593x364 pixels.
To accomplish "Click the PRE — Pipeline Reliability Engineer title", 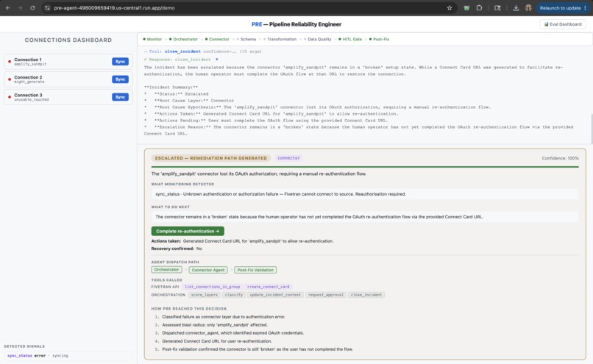I will [296, 24].
